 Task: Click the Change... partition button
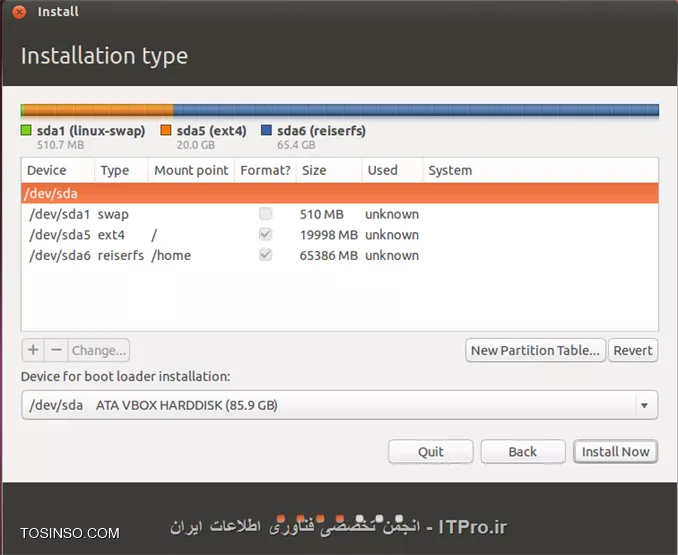[99, 350]
